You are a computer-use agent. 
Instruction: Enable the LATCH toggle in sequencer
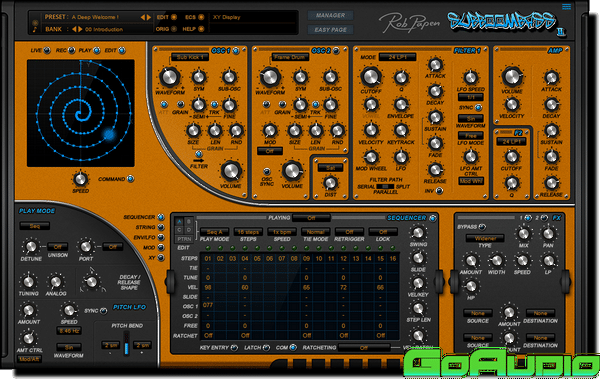266,347
